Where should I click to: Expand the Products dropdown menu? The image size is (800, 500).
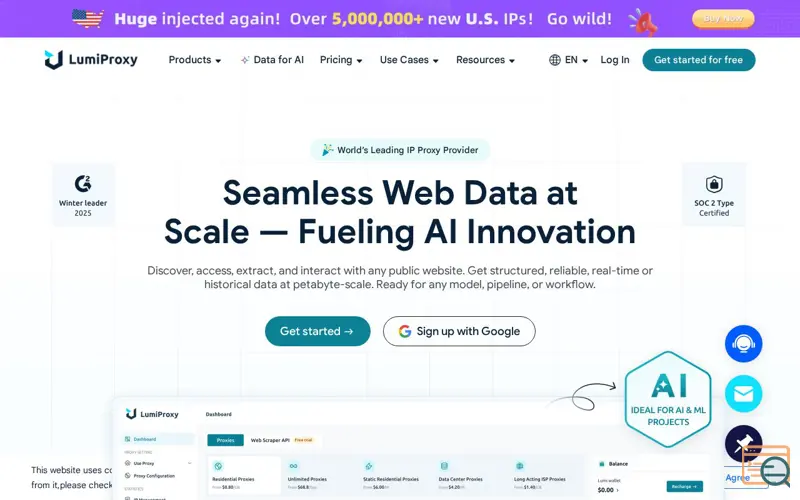click(x=195, y=60)
